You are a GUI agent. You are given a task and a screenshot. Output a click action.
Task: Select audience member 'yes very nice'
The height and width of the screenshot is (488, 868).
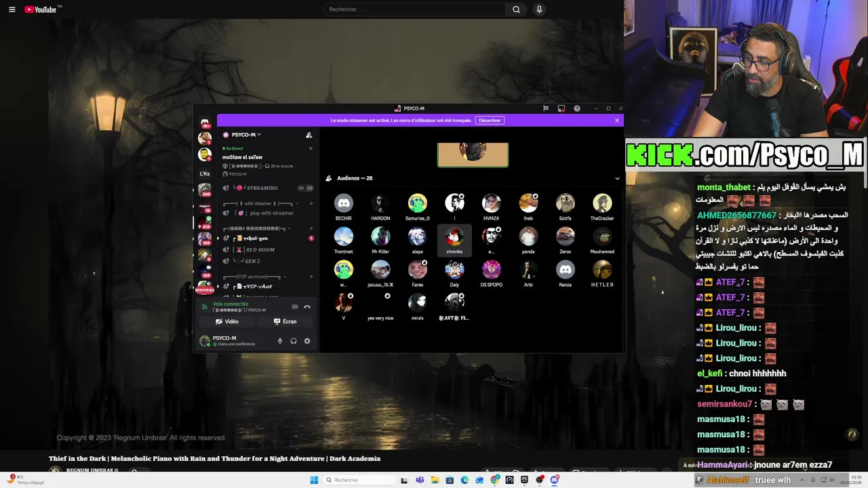coord(380,306)
